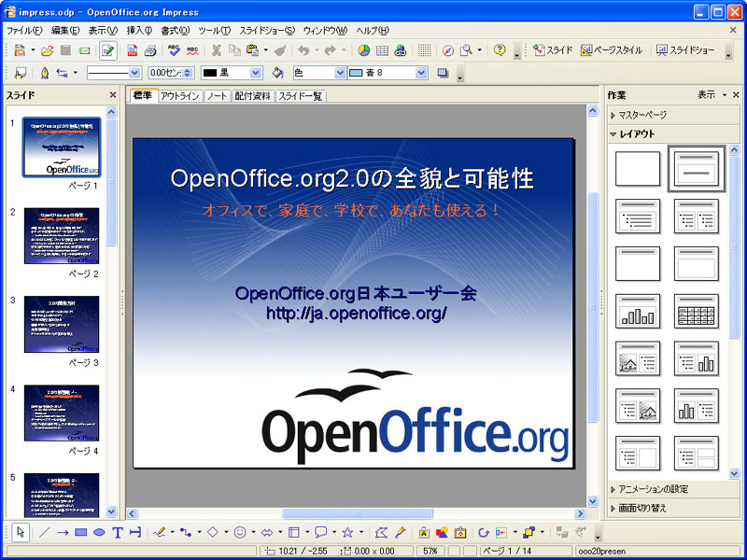
Task: Open the Basic Shapes dropdown arrow
Action: point(226,532)
